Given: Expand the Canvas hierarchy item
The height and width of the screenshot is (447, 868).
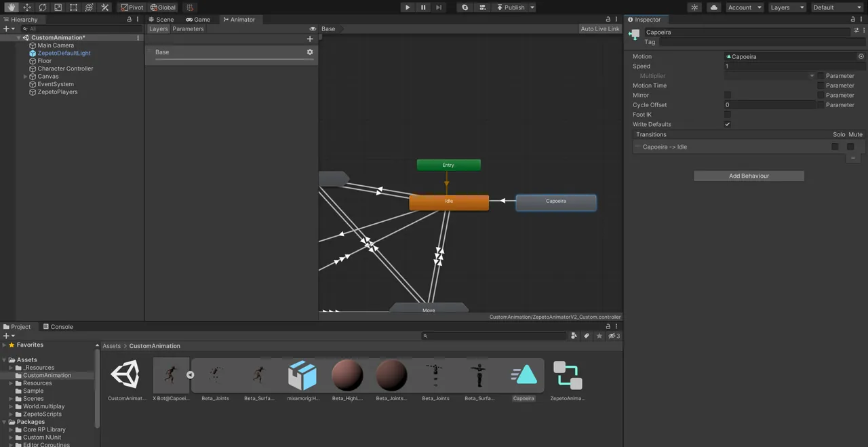Looking at the screenshot, I should coord(25,76).
